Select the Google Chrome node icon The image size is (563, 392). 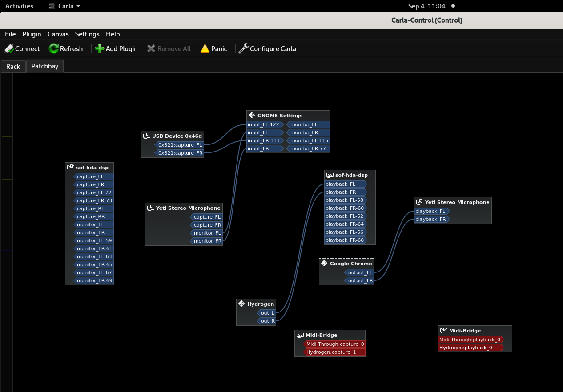(x=324, y=264)
